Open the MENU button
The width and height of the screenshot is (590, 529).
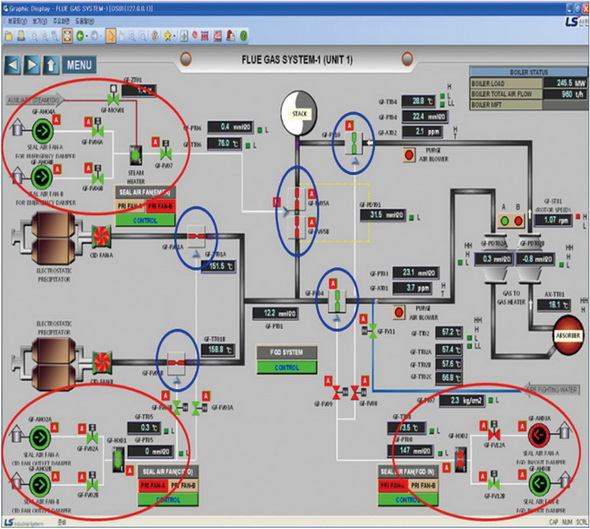[79, 65]
